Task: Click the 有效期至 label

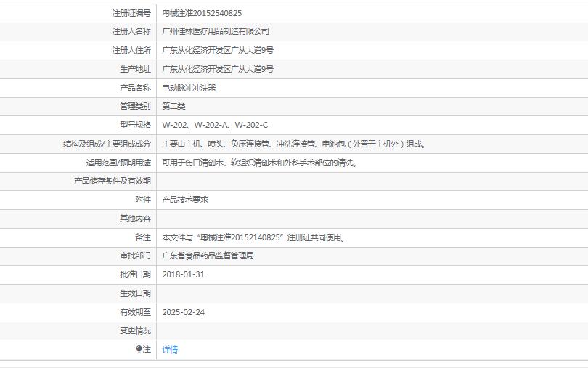Action: pos(135,312)
